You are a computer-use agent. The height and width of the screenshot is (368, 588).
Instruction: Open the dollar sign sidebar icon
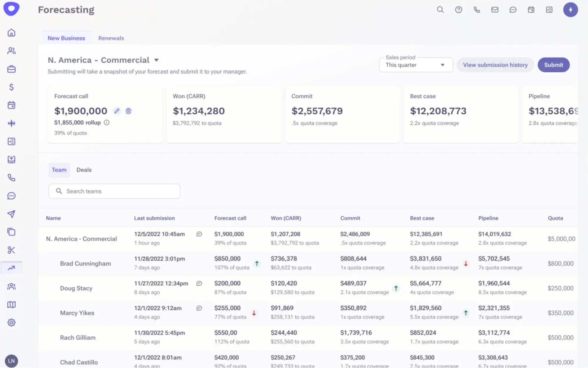(11, 87)
